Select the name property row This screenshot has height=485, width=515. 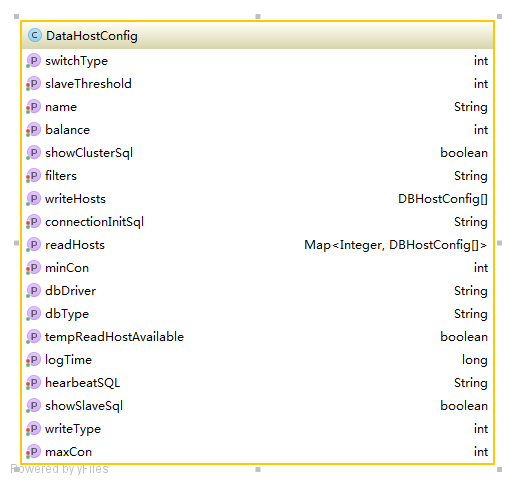coord(257,107)
